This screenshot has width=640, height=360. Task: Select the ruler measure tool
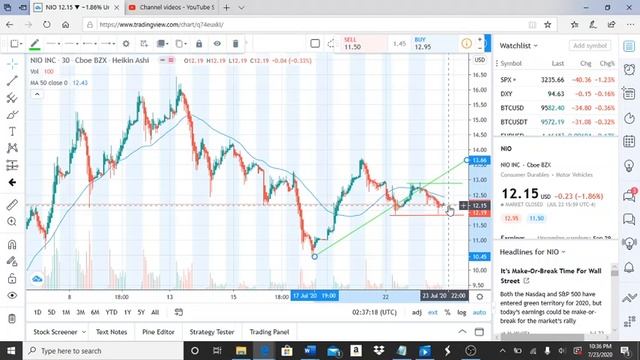click(12, 204)
